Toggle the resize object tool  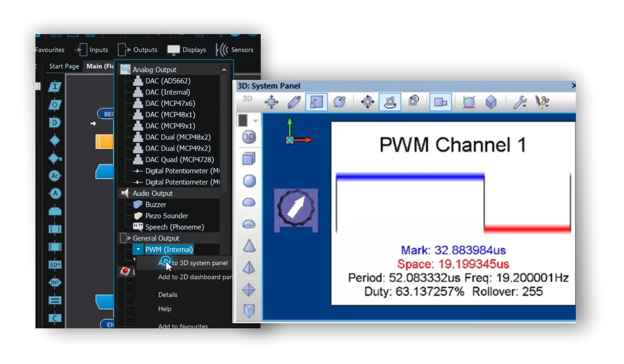[316, 102]
